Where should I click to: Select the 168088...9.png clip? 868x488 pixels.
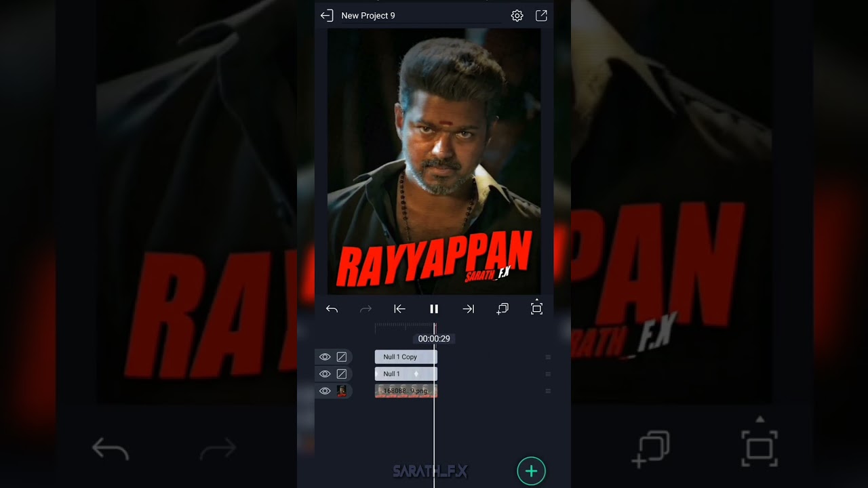(x=406, y=391)
